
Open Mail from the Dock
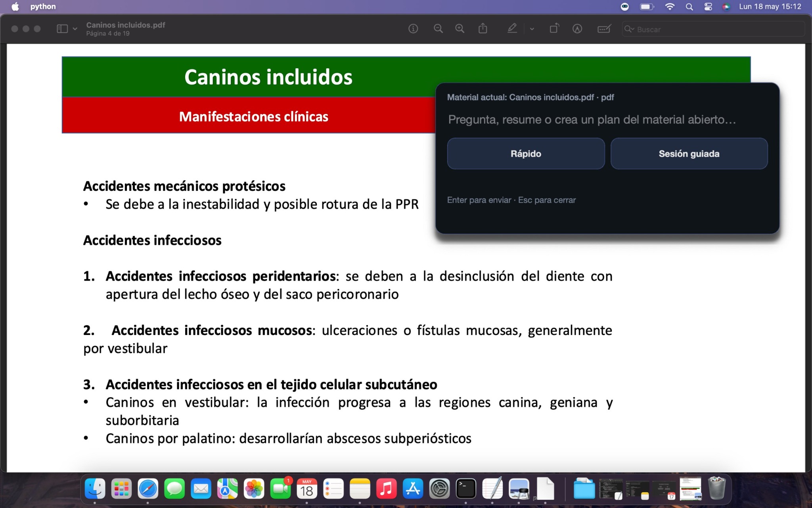coord(201,488)
